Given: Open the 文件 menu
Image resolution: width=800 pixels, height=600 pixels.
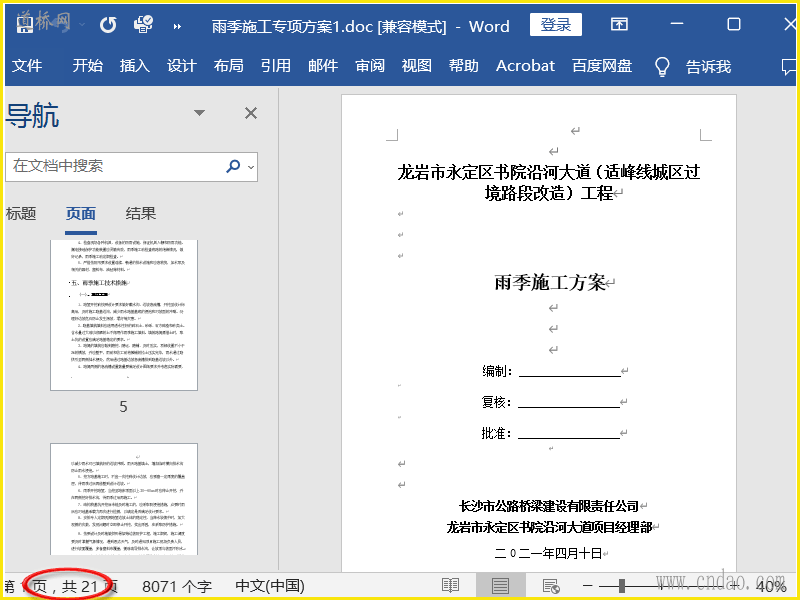Looking at the screenshot, I should (27, 66).
